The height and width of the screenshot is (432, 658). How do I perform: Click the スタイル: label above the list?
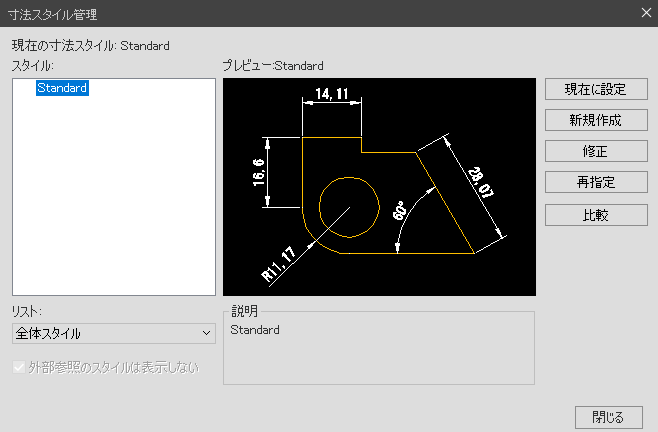click(32, 66)
